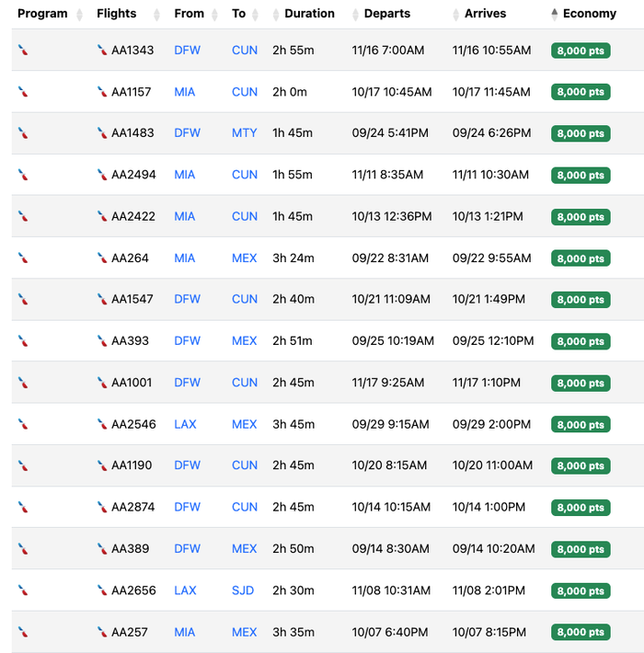Sort flights by the Arrives column
Image resolution: width=644 pixels, height=653 pixels.
[485, 14]
